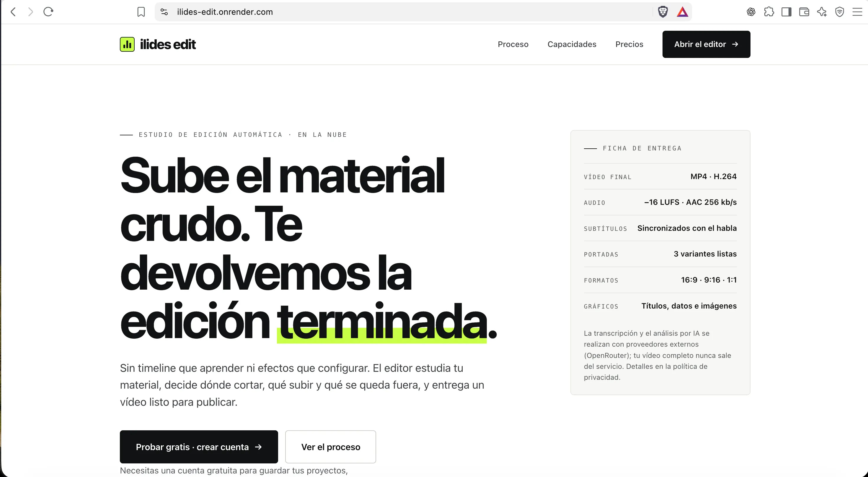This screenshot has height=477, width=868.
Task: Click 'ESTUDIO DE EDICIÓN AUTOMÁTICA · EN LA NUBE' tagline
Action: [x=243, y=134]
